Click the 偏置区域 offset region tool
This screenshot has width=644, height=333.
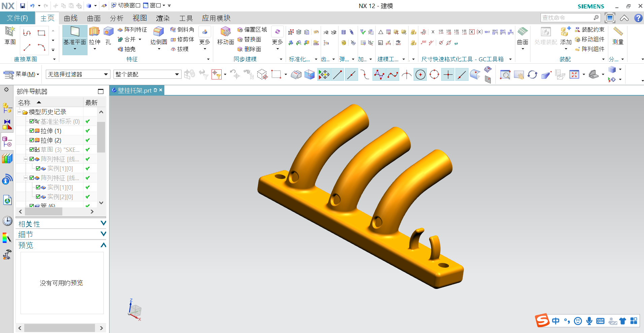[x=252, y=30]
